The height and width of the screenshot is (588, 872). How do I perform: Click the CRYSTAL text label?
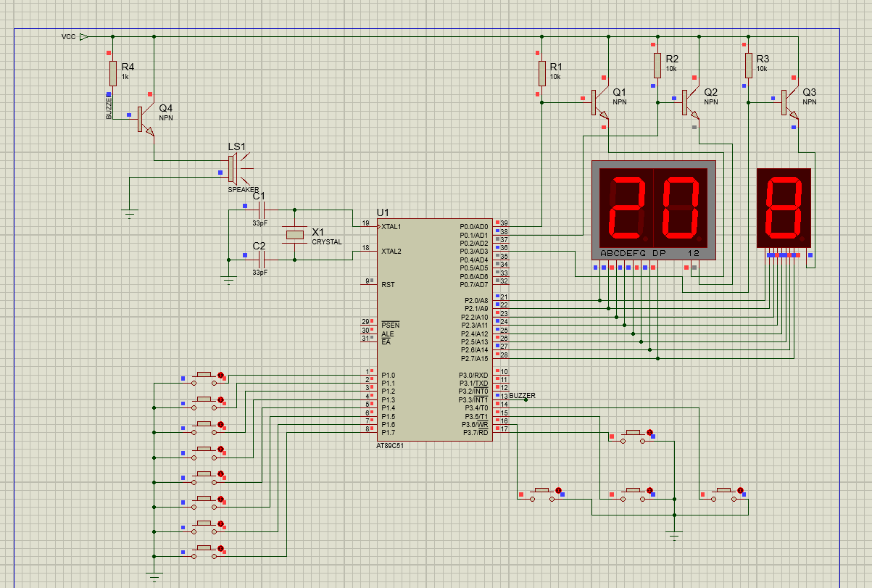pyautogui.click(x=327, y=242)
